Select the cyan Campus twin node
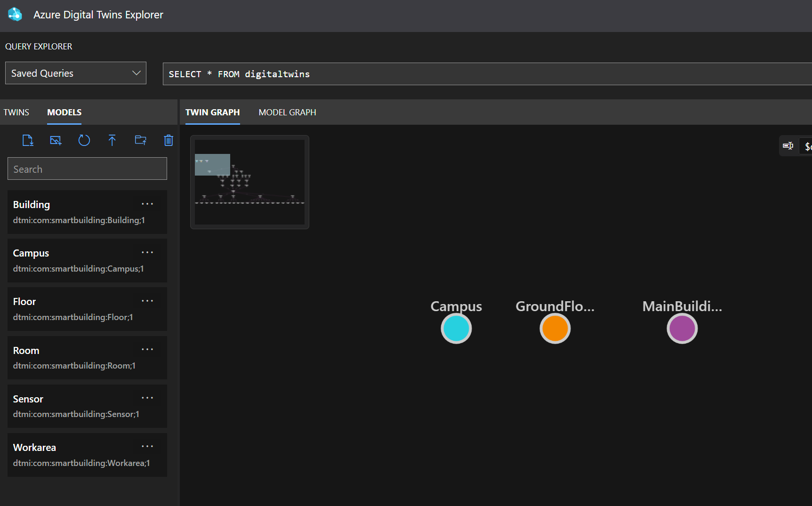The image size is (812, 506). [456, 329]
